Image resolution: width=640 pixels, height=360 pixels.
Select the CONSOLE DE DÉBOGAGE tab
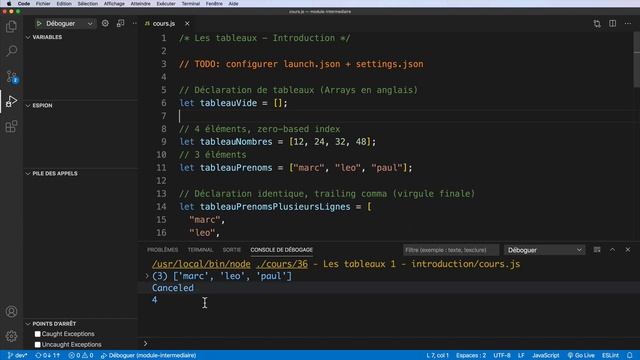tap(282, 250)
